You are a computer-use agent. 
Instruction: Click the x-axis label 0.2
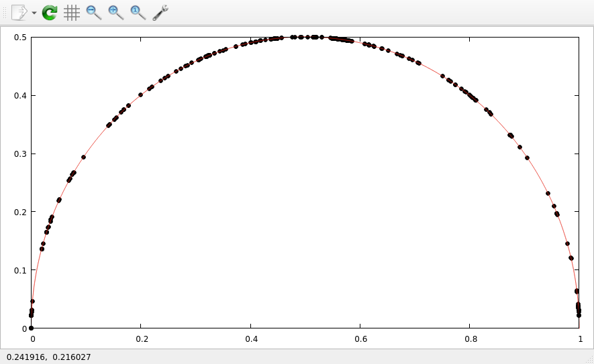click(x=142, y=339)
